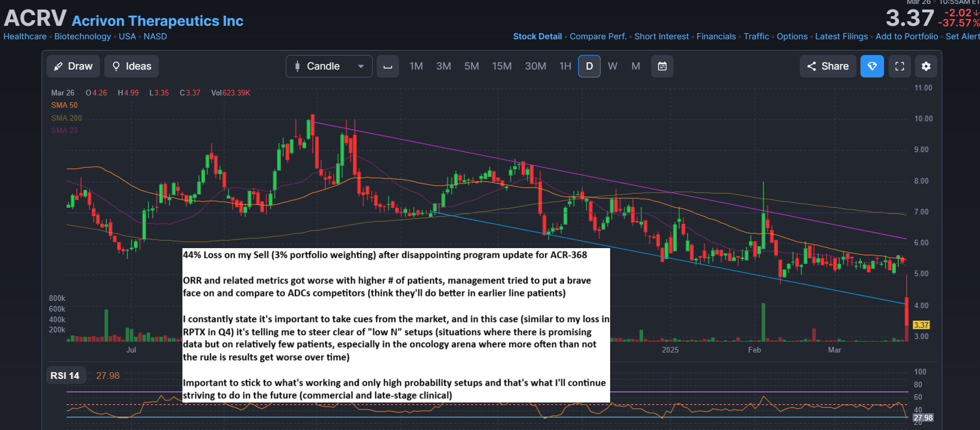Add ACRV to Portfolio

click(x=906, y=36)
